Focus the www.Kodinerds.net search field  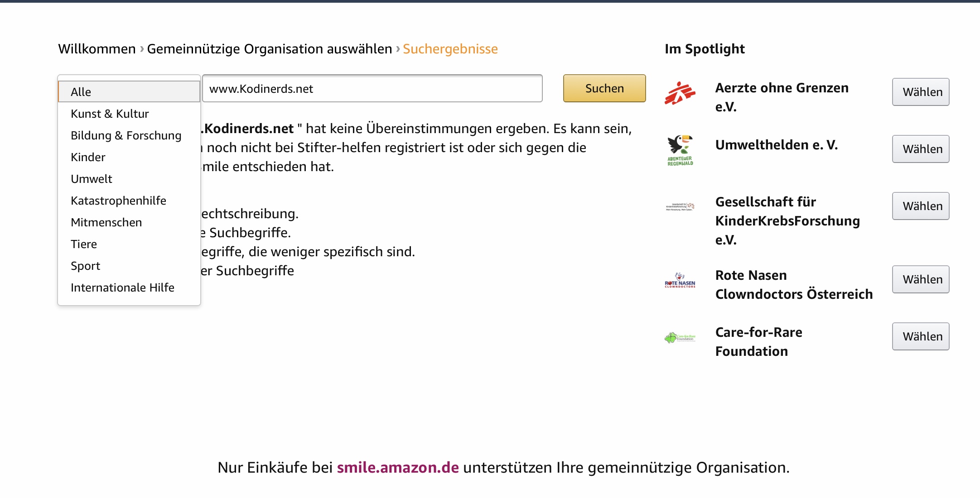(372, 88)
